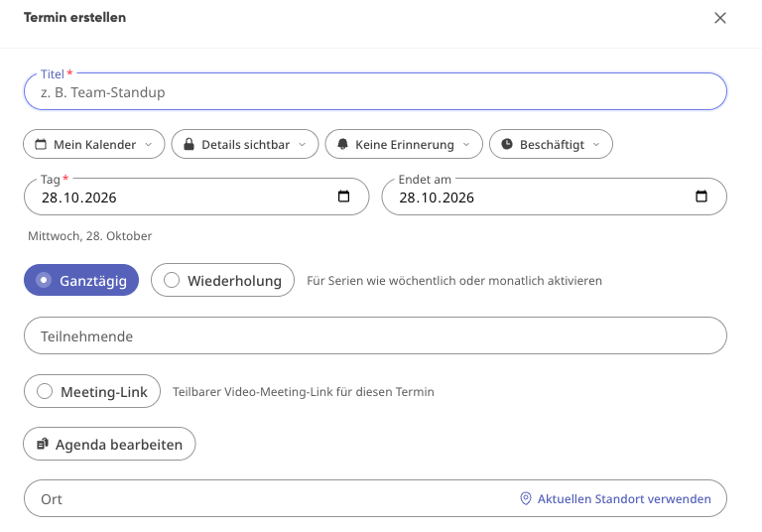Expand the Beschäftigt chevron arrow
The height and width of the screenshot is (532, 762).
pyautogui.click(x=596, y=145)
